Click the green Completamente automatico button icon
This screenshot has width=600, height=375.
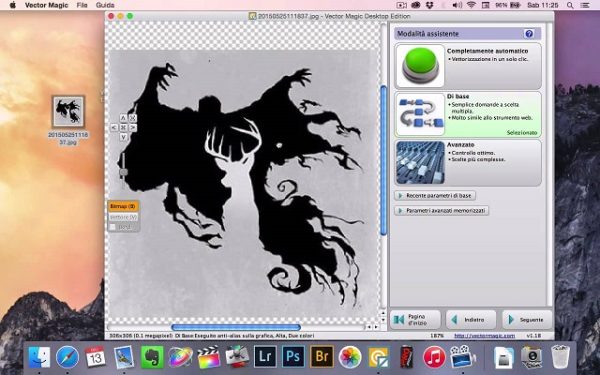tap(420, 65)
